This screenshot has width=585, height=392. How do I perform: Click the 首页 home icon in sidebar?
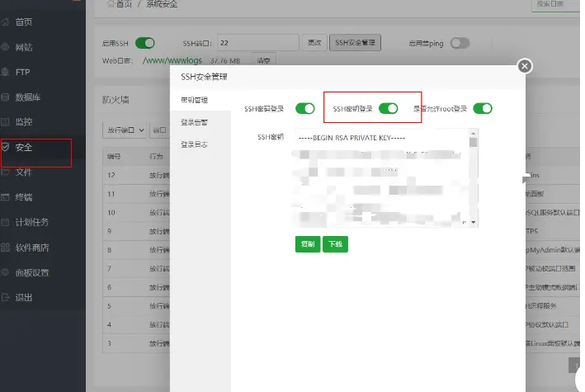point(5,22)
